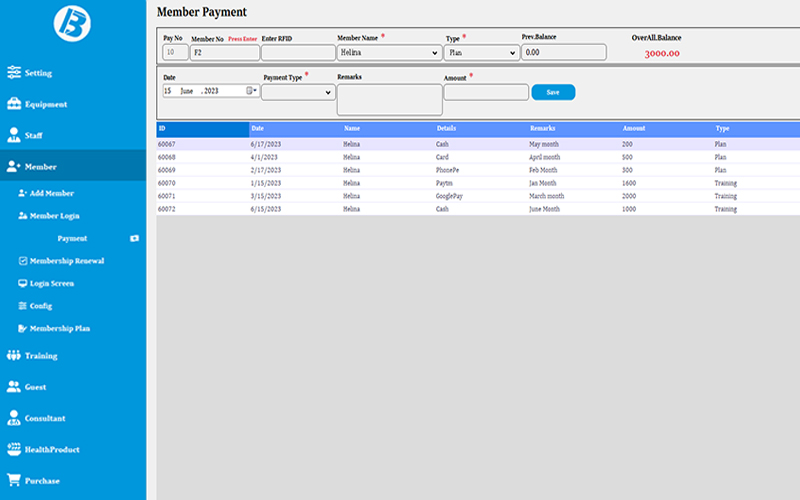Open Staff menu item

point(73,135)
